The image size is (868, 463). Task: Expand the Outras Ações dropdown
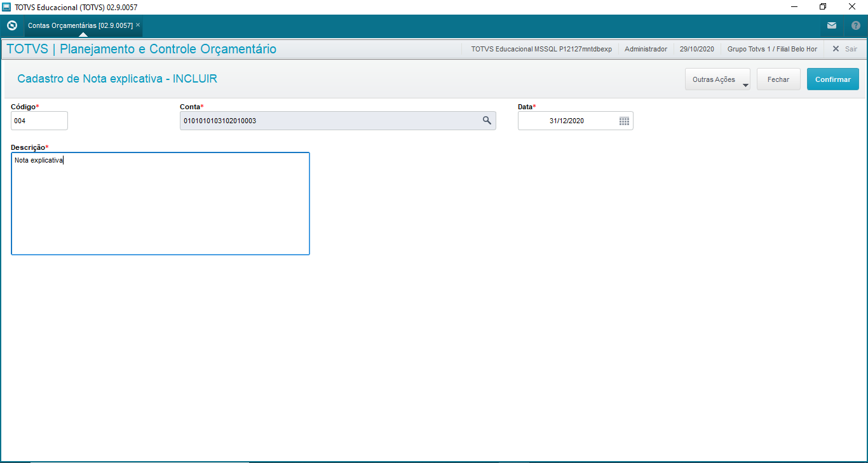pos(717,79)
